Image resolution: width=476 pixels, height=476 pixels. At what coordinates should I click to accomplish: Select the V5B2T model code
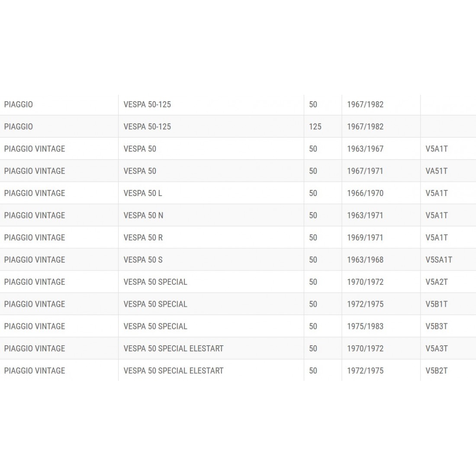tap(437, 370)
